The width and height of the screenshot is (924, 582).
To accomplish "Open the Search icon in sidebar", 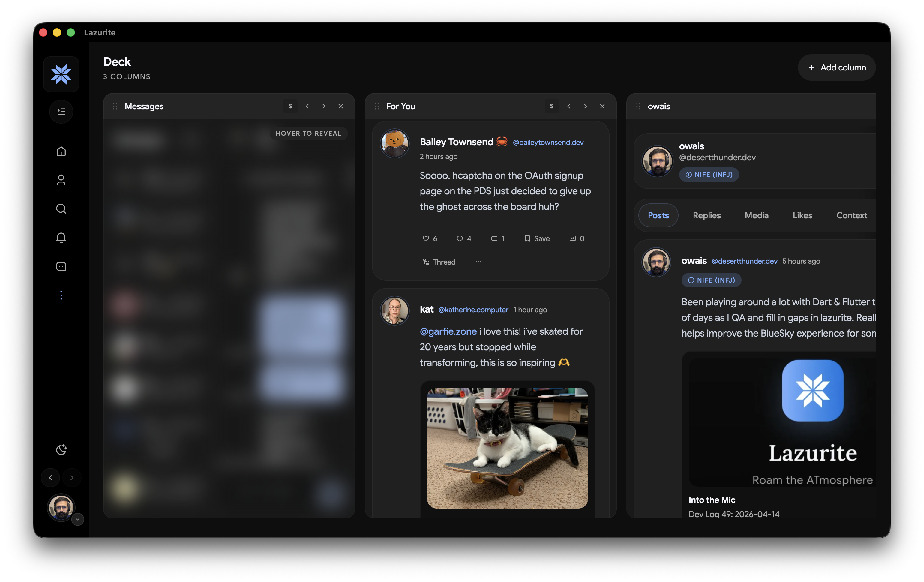I will 61,209.
